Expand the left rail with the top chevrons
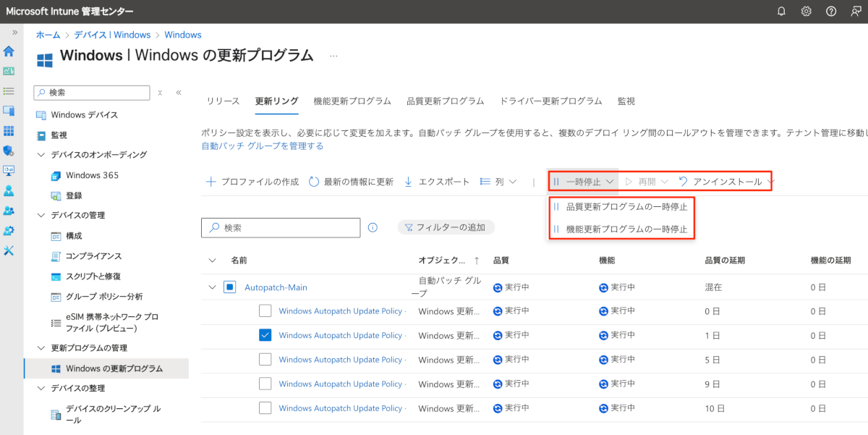 coord(14,33)
